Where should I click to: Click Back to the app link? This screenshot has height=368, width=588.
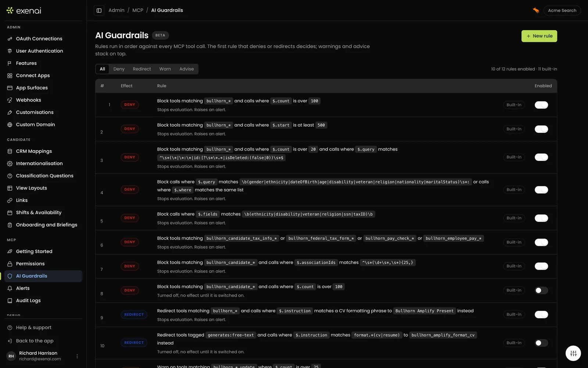[x=35, y=341]
